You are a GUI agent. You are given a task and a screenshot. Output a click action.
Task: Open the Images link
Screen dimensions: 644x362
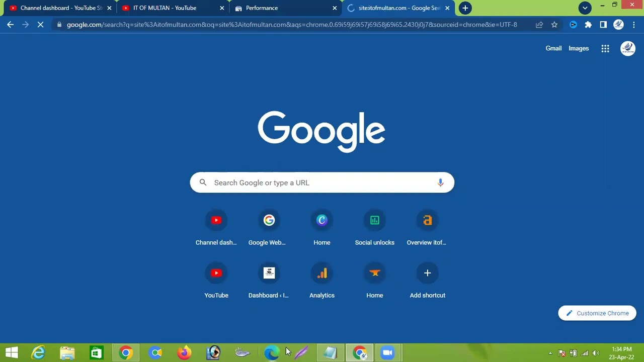tap(579, 48)
